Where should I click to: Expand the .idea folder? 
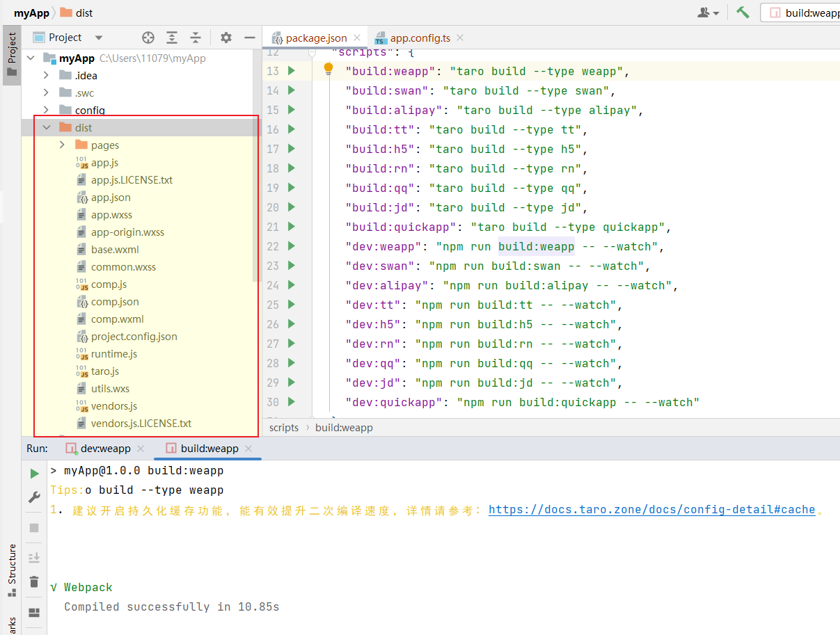pos(47,75)
